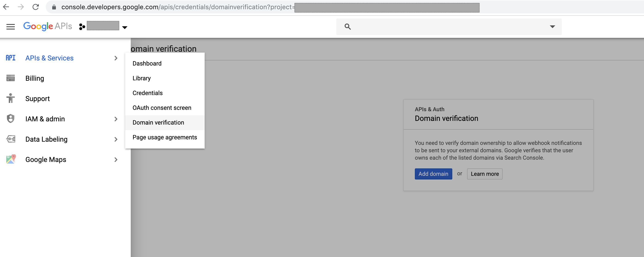The image size is (644, 257).
Task: Open the Credentials submenu entry
Action: pos(148,93)
